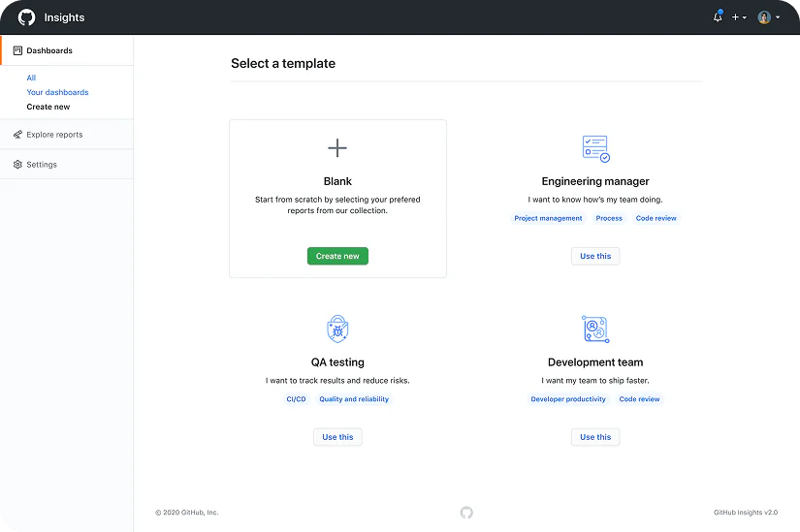The width and height of the screenshot is (800, 532).
Task: Click the 2020 GitHub, Inc. copyright text
Action: (x=187, y=513)
